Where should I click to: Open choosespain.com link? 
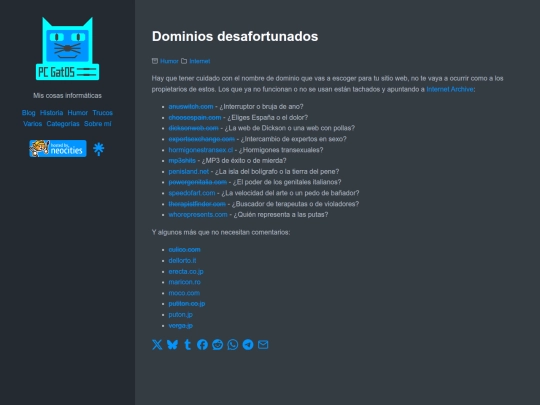click(195, 117)
